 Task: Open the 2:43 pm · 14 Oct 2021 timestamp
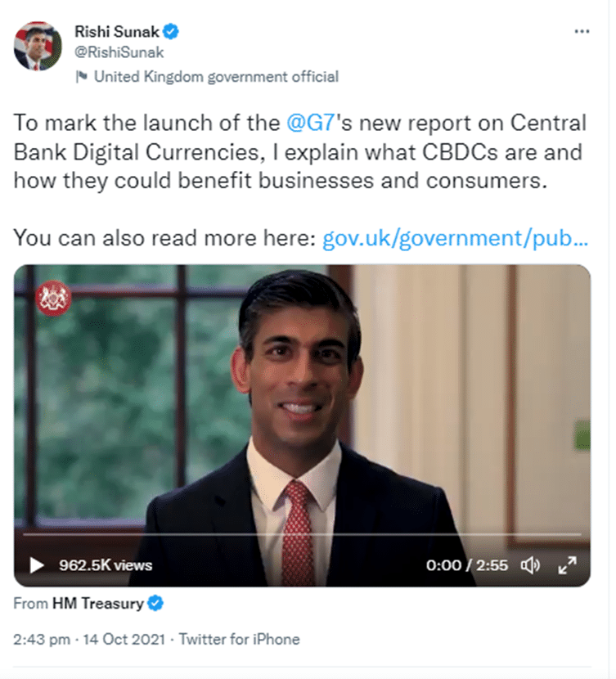[x=89, y=639]
